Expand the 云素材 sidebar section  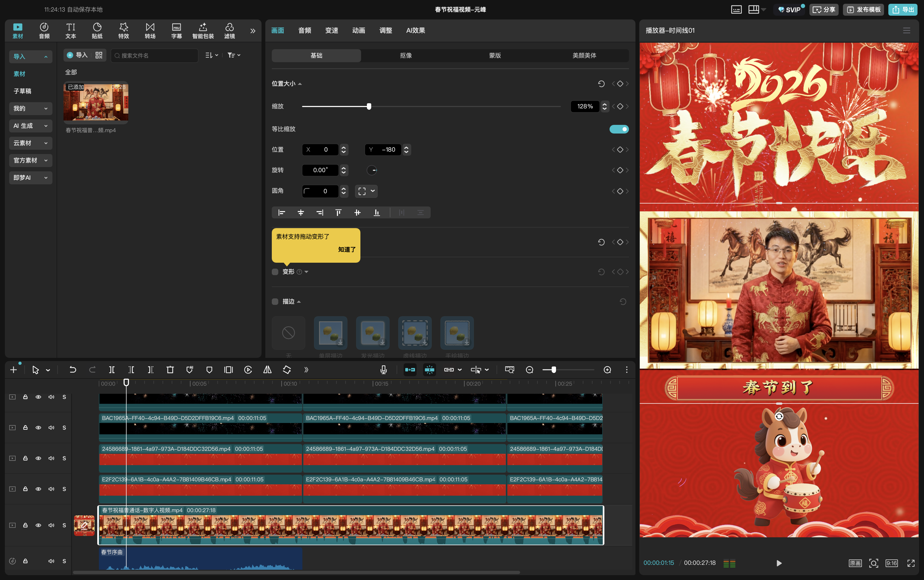[x=31, y=143]
